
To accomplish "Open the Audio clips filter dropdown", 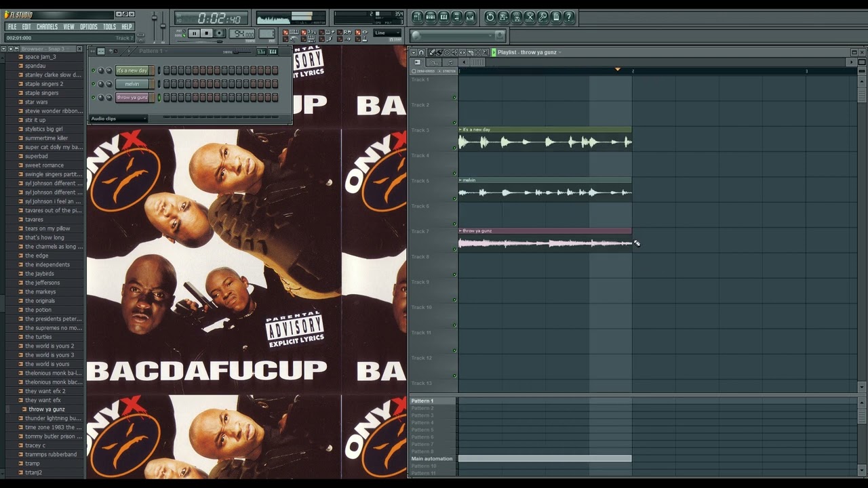I will coord(119,119).
